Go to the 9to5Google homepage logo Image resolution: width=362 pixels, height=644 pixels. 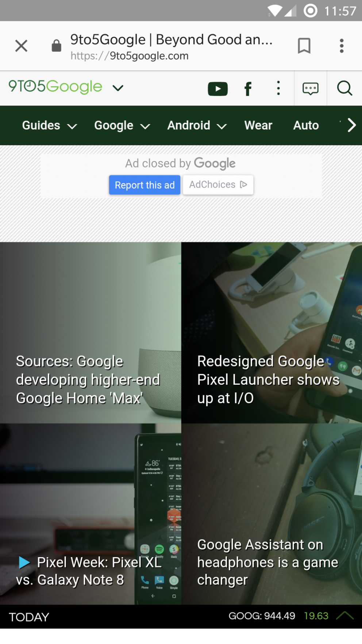[55, 87]
